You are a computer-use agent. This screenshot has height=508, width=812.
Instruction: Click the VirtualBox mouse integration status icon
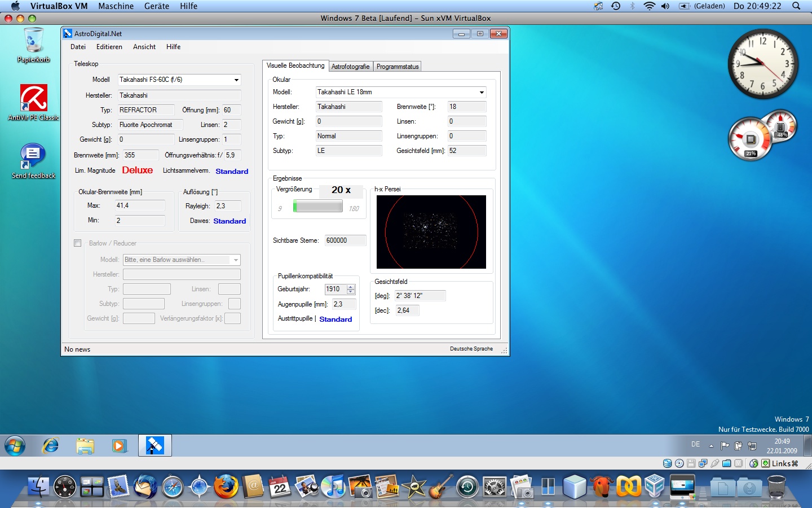[754, 463]
